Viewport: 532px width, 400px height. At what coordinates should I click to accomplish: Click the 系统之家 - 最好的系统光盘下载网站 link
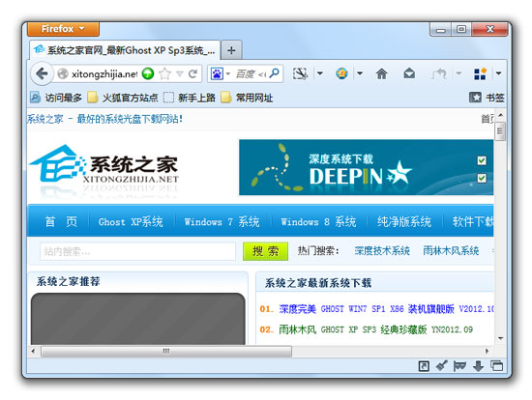(x=104, y=119)
